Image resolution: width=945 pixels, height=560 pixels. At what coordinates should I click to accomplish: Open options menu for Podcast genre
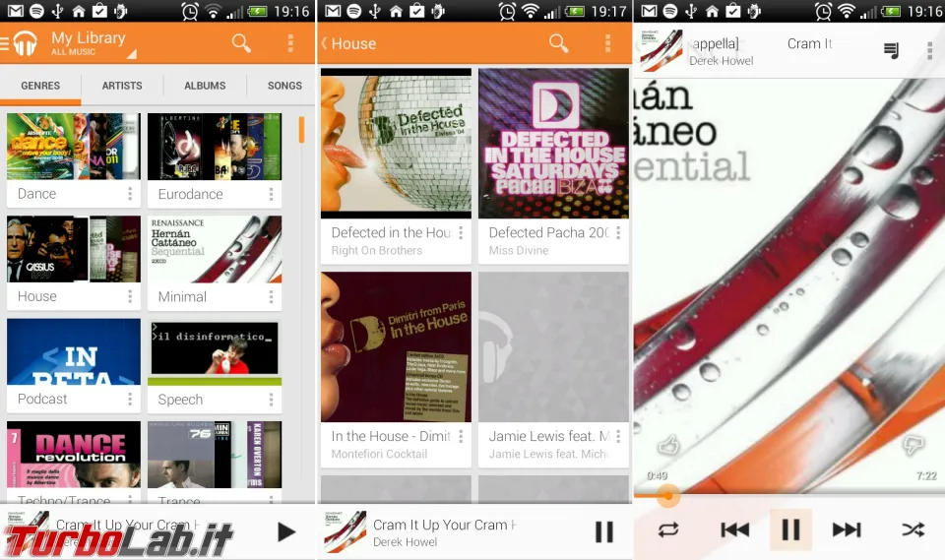[x=130, y=399]
